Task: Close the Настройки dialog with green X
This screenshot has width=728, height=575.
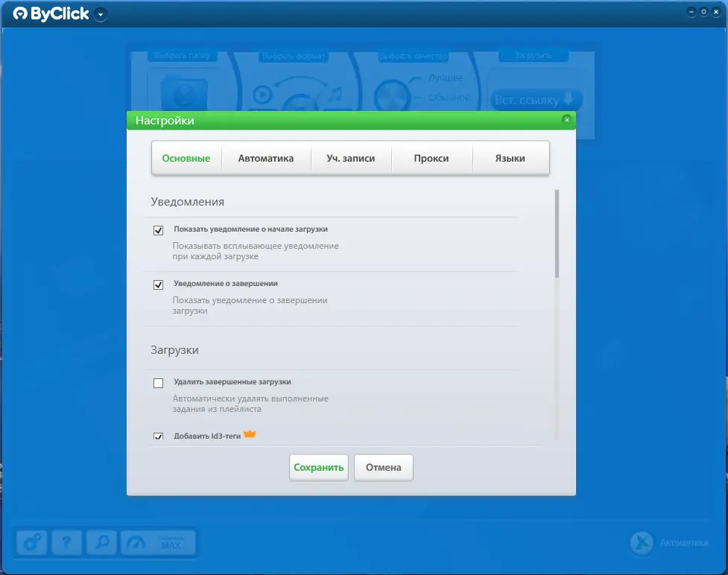Action: pyautogui.click(x=566, y=120)
